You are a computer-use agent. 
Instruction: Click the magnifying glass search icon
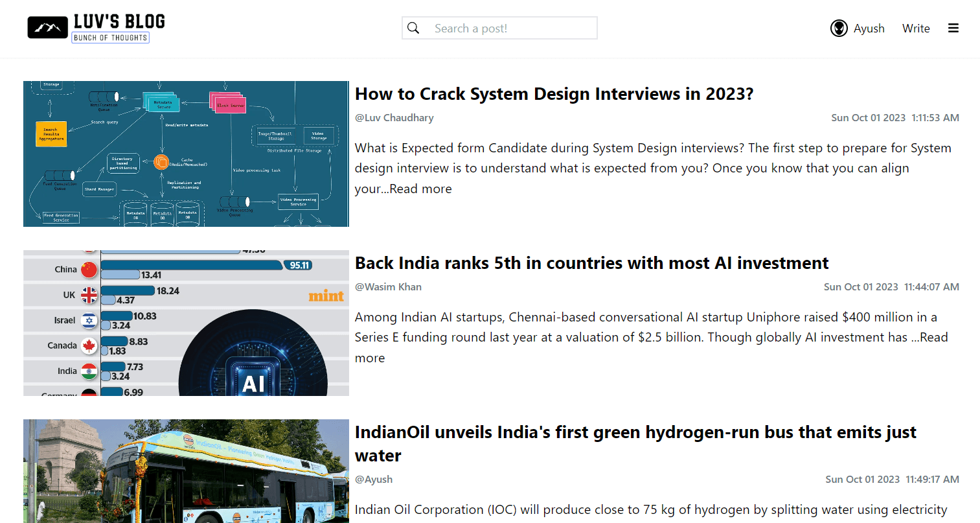413,28
